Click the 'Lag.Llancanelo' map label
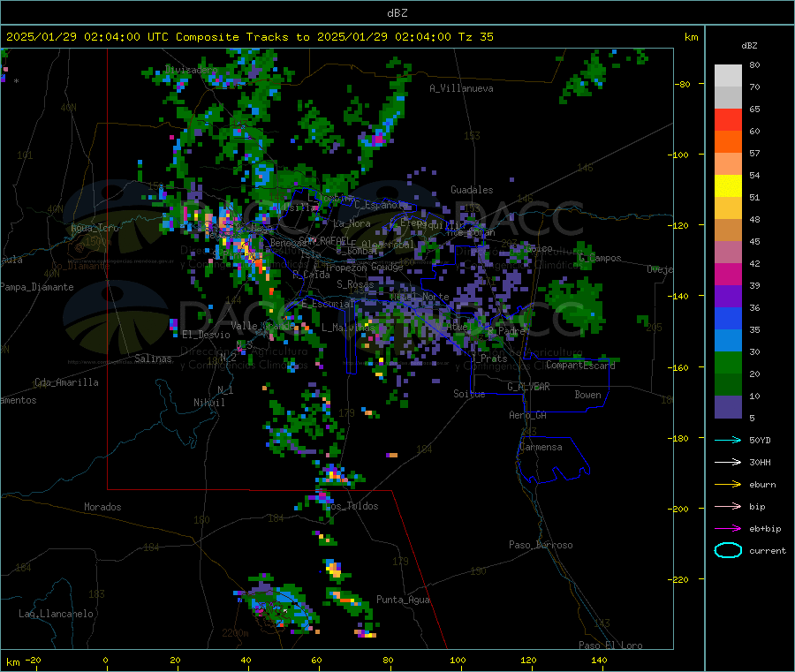Image resolution: width=795 pixels, height=672 pixels. pyautogui.click(x=57, y=614)
